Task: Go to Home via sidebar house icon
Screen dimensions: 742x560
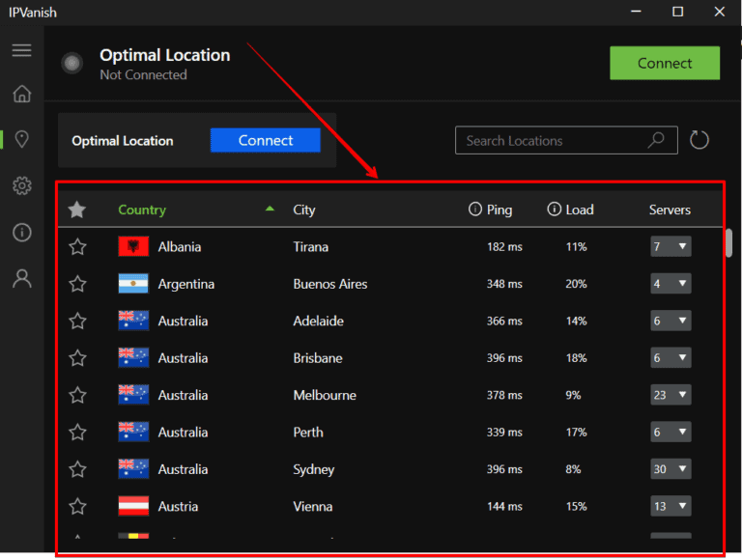Action: (21, 94)
